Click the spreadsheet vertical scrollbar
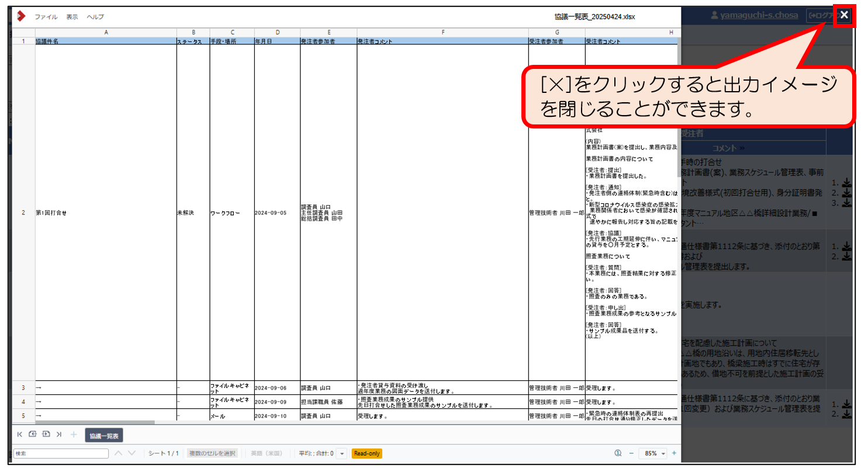The width and height of the screenshot is (868, 476). pos(679,107)
